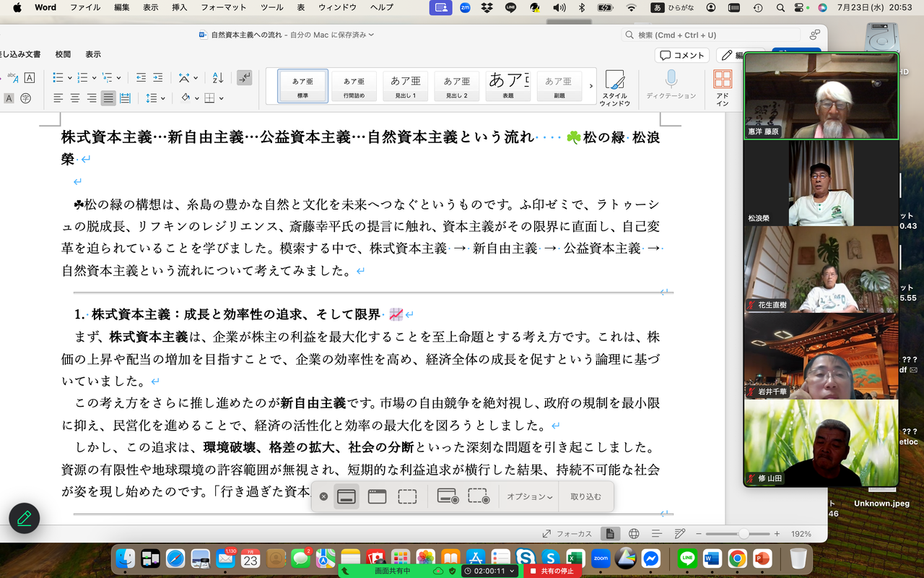This screenshot has height=578, width=924.
Task: Expand the bullet list style dropdown arrow
Action: click(69, 78)
